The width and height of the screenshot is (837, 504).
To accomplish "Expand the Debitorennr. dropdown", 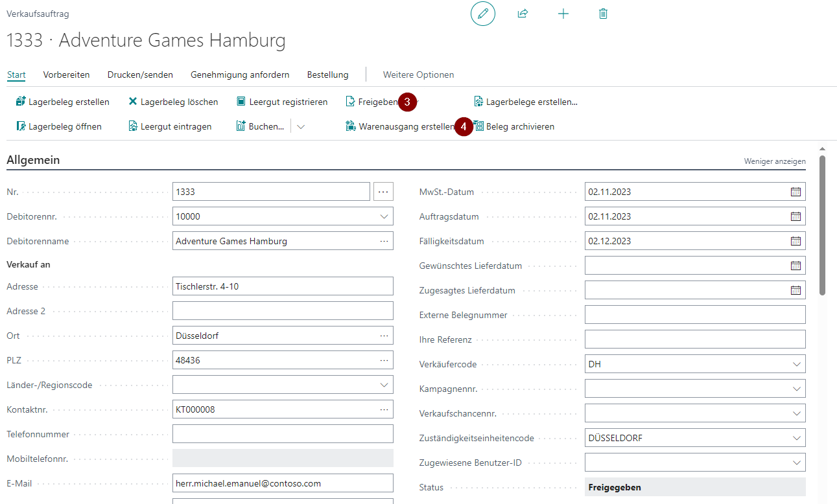I will [x=384, y=216].
